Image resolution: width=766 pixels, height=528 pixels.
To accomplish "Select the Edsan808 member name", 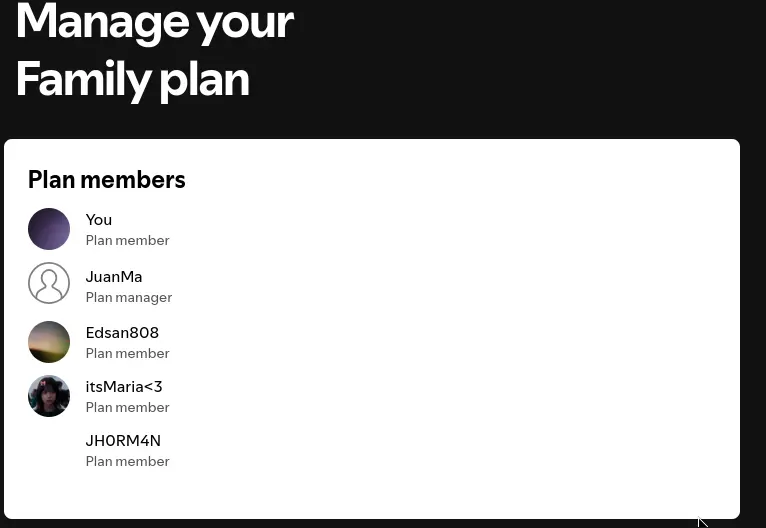I will tap(122, 333).
